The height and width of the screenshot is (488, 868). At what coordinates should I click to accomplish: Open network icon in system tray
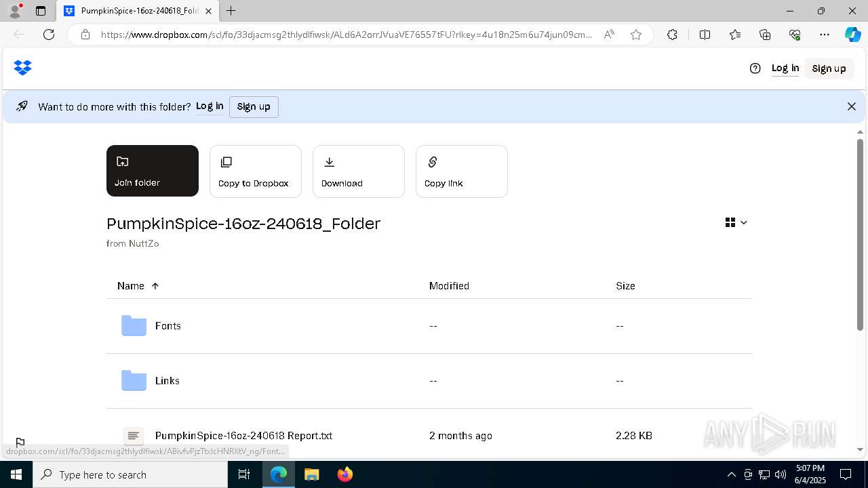764,474
